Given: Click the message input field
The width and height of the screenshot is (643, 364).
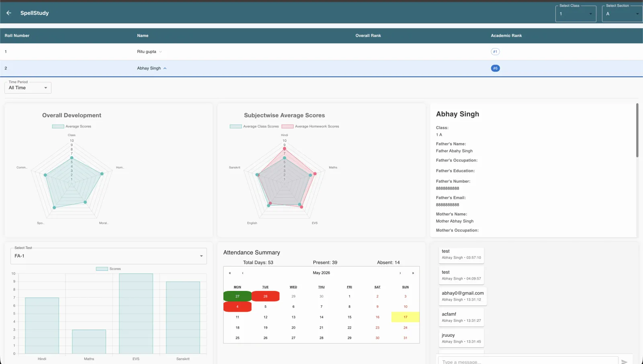Looking at the screenshot, I should coord(528,362).
